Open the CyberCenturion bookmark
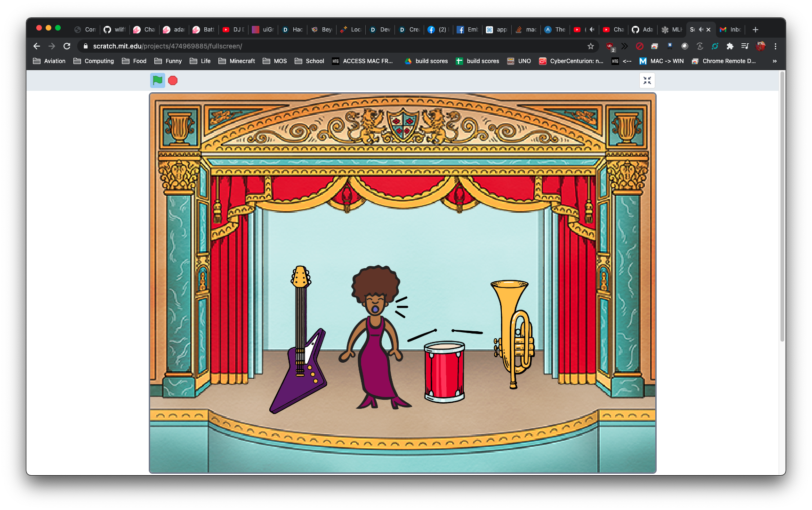Screen dimensions: 812x510 point(571,61)
